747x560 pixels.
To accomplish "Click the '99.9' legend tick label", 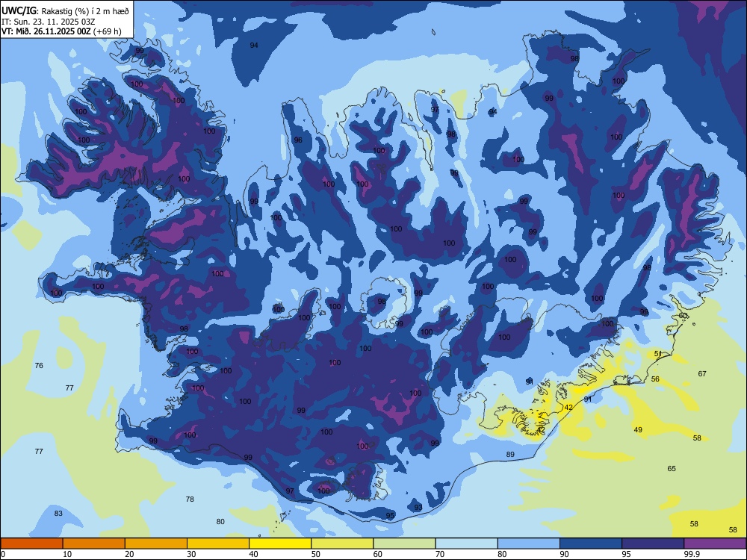I will pos(692,554).
